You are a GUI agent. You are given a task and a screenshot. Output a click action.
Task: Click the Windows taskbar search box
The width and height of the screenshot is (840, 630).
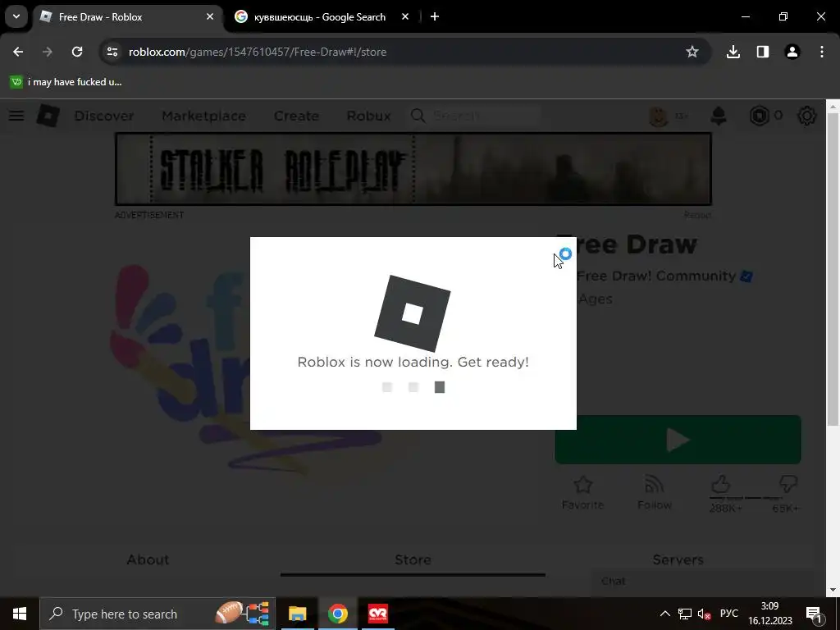(x=157, y=614)
